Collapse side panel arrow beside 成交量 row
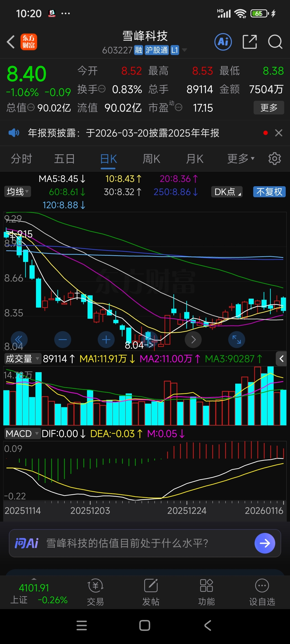290x644 pixels. [x=281, y=359]
